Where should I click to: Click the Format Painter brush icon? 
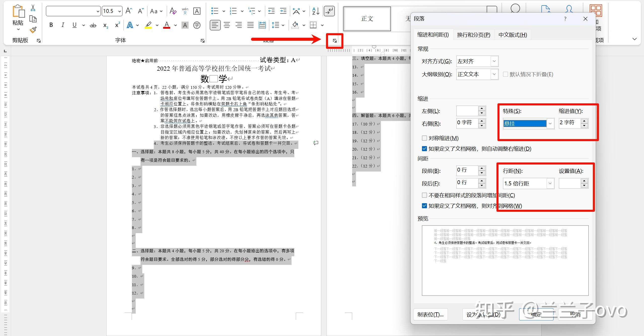[x=33, y=30]
